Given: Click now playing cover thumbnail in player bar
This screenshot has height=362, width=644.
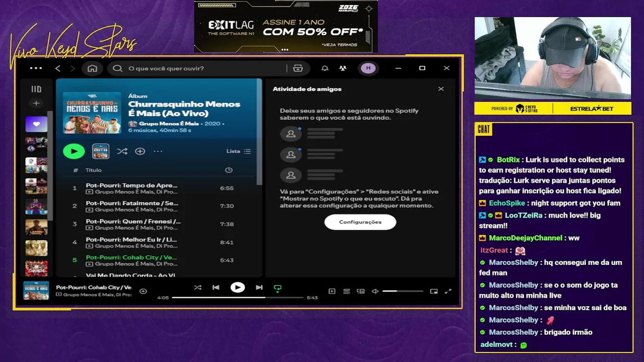Looking at the screenshot, I should point(36,291).
